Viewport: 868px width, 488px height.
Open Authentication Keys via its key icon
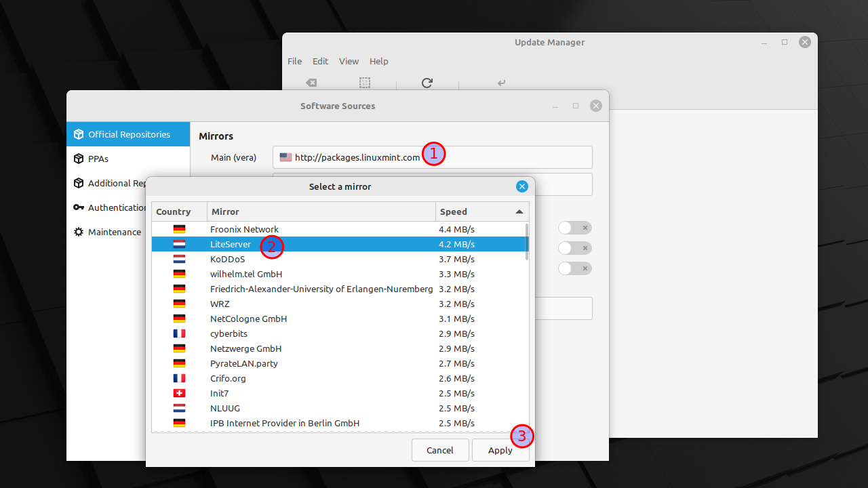click(x=79, y=207)
